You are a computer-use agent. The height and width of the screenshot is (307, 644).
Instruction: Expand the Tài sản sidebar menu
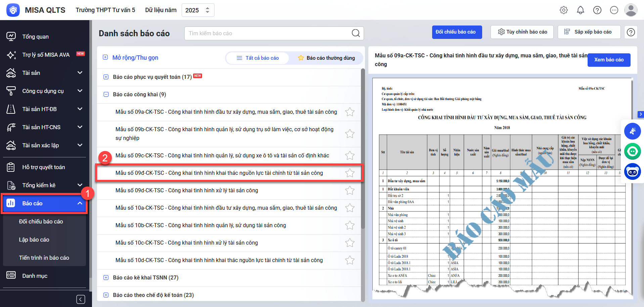(80, 73)
